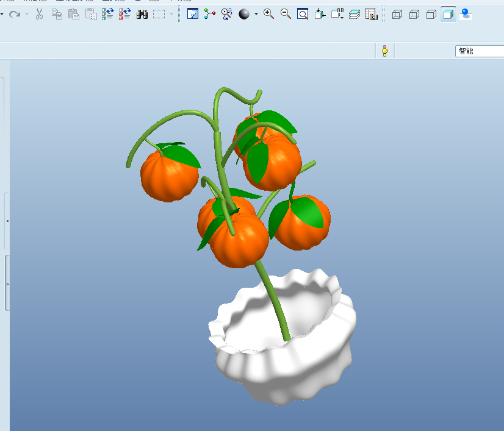Open the 智能 selection filter combo box
504x431 pixels.
[x=480, y=51]
